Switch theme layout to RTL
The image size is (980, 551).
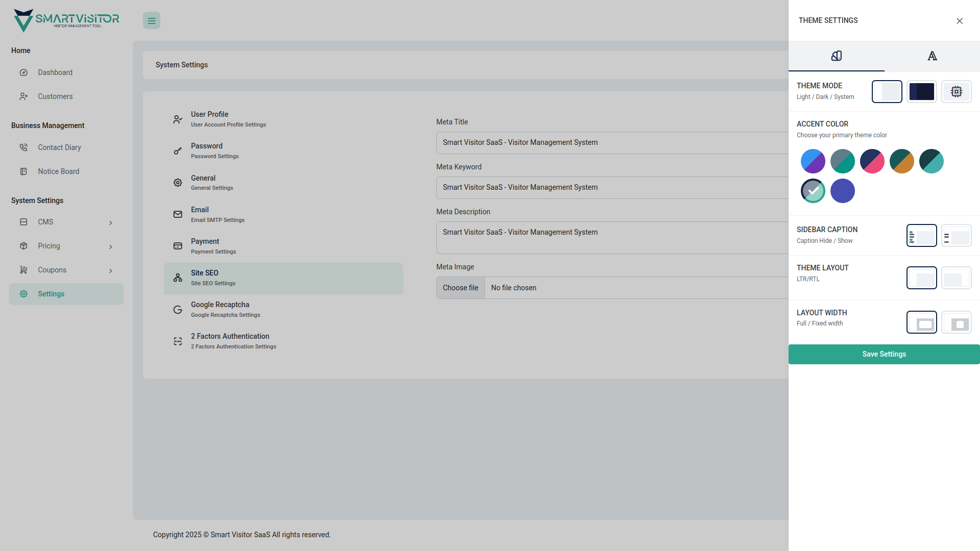click(956, 278)
